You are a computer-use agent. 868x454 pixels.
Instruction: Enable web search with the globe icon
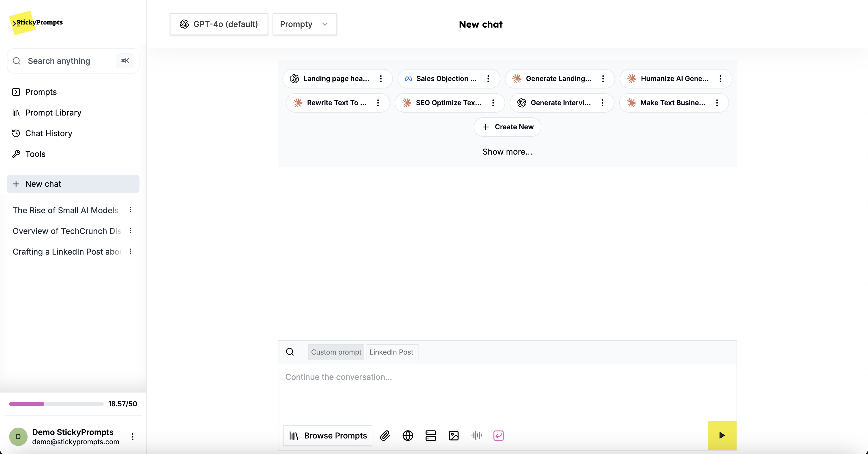coord(408,435)
